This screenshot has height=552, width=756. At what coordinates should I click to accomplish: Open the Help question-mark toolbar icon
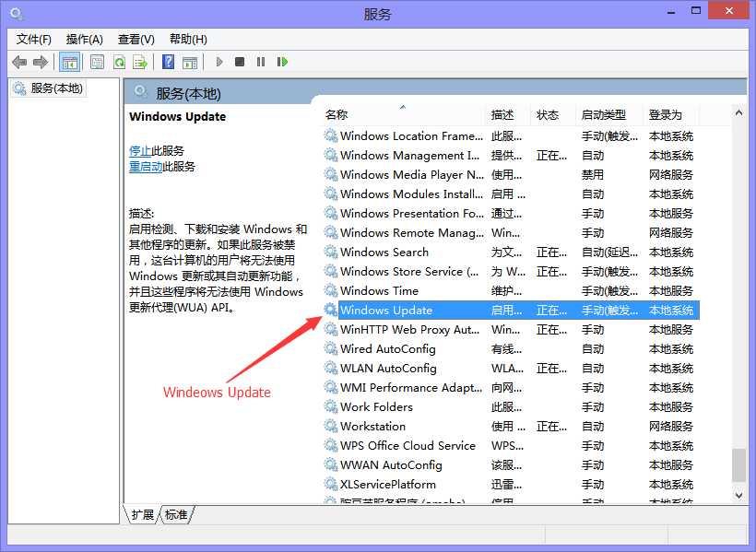tap(169, 62)
